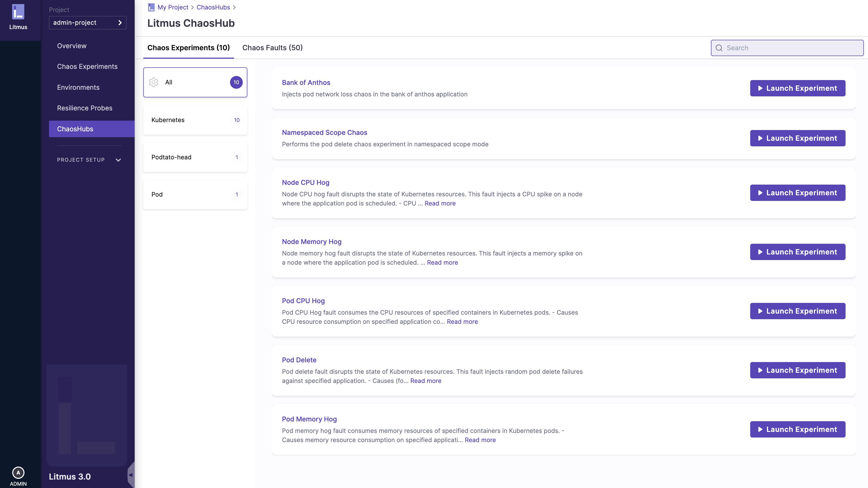Click the search magnifier icon
The height and width of the screenshot is (488, 868).
(719, 48)
